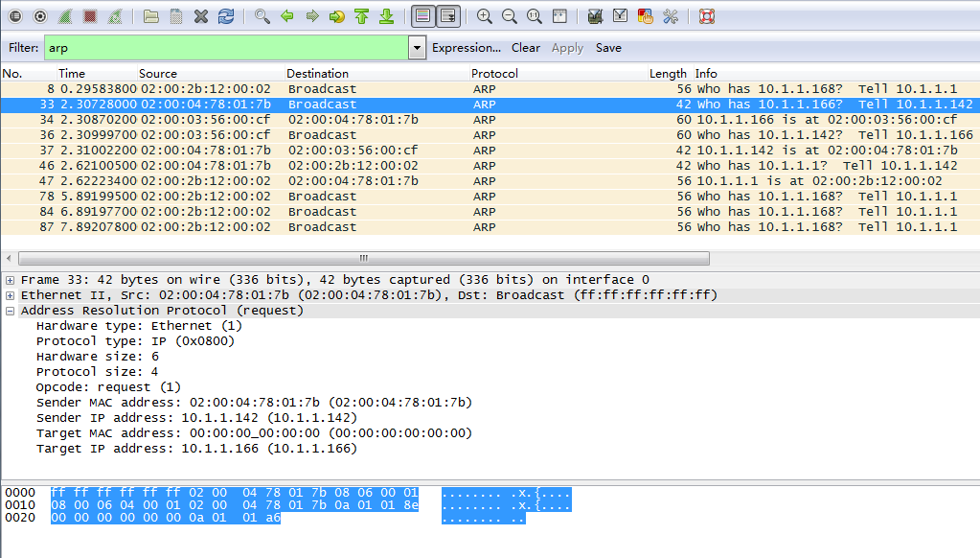Open capture options icon
The image size is (980, 558).
click(40, 16)
